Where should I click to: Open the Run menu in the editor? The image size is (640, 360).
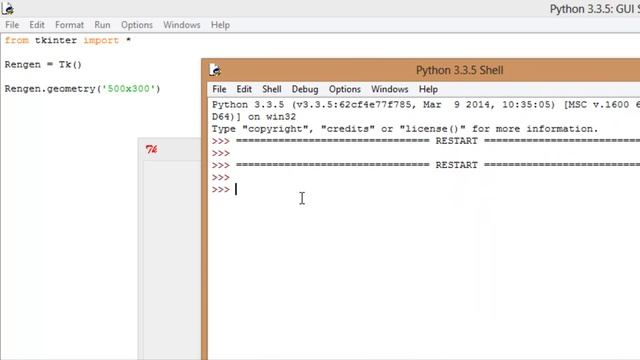click(x=102, y=25)
